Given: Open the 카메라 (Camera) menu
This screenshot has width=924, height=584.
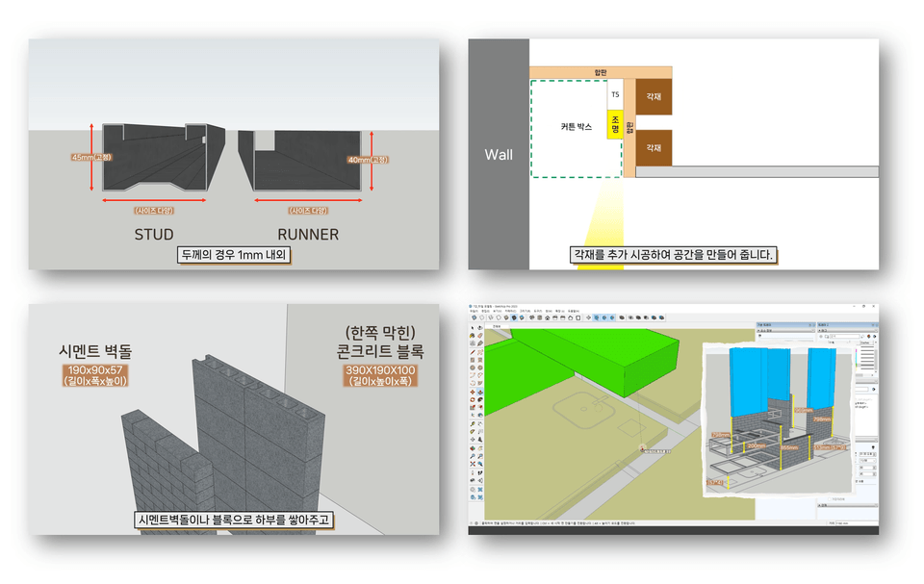Looking at the screenshot, I should coord(510,311).
